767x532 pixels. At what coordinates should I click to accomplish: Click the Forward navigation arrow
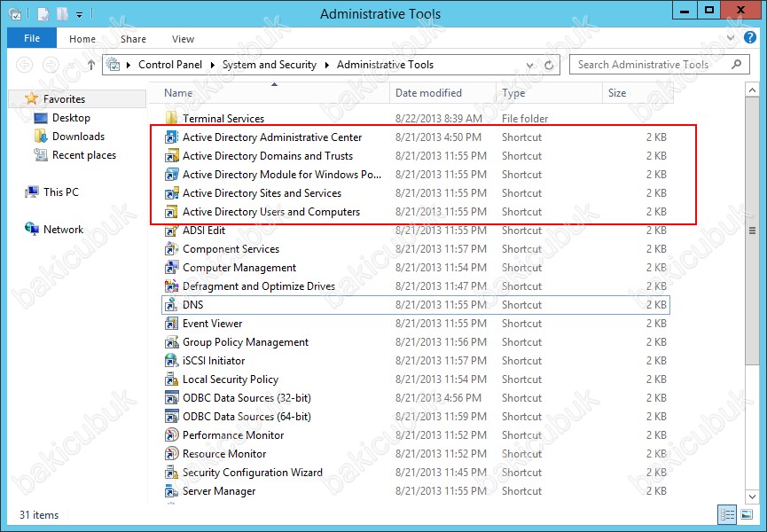tap(51, 65)
